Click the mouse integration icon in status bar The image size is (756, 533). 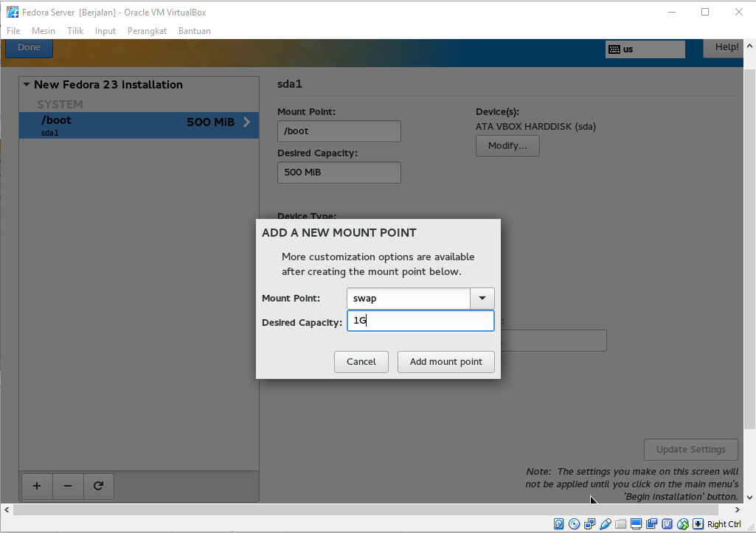[x=683, y=524]
